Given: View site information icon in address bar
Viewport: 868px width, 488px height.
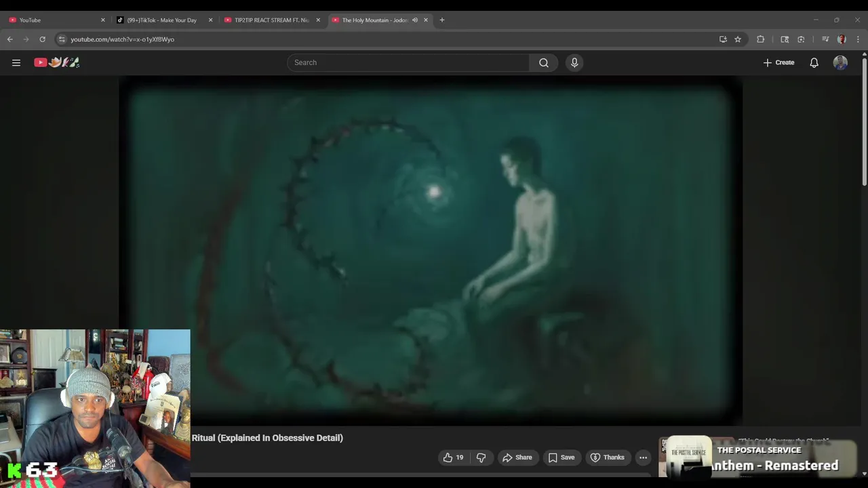Looking at the screenshot, I should click(x=62, y=39).
